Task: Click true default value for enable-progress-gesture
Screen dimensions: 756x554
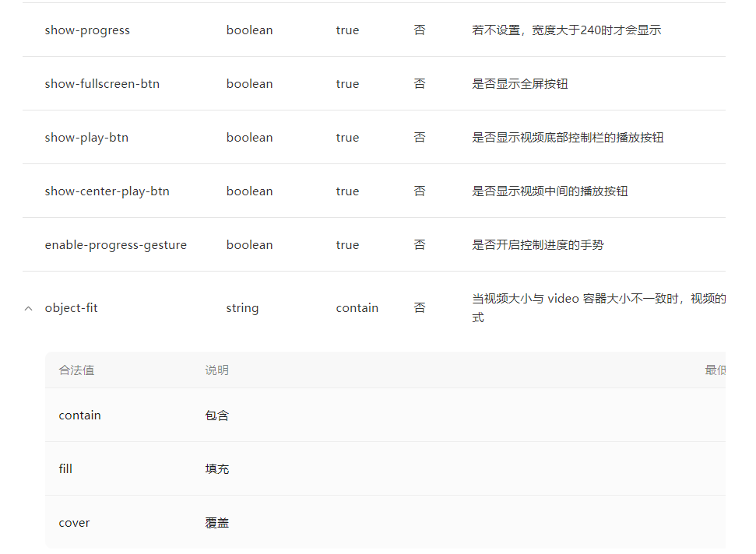Action: pos(347,245)
